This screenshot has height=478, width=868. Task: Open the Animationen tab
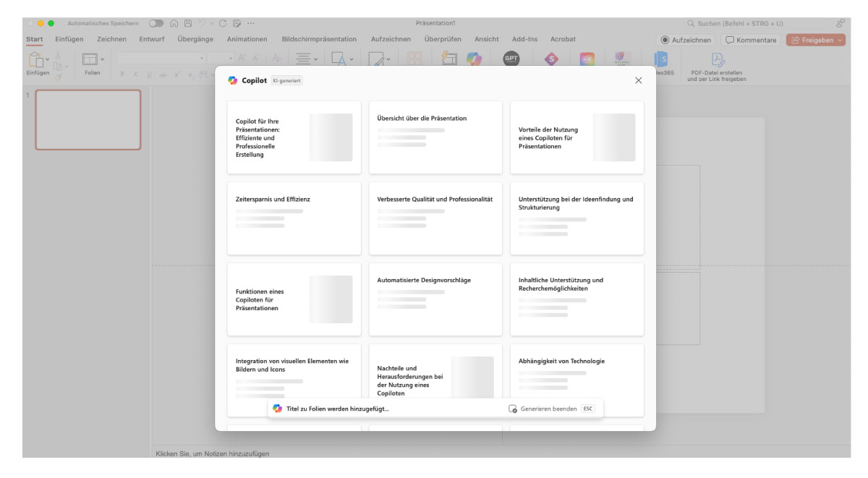click(247, 39)
